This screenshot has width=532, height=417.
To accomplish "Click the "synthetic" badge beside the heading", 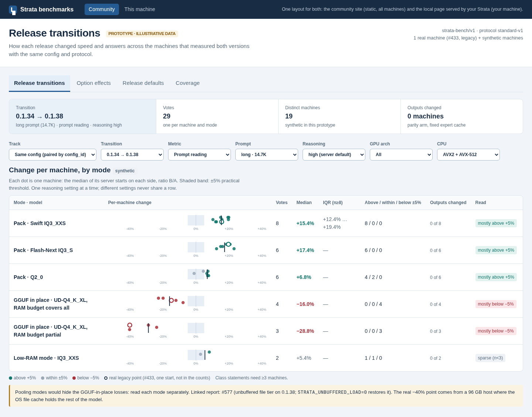I will click(x=125, y=171).
